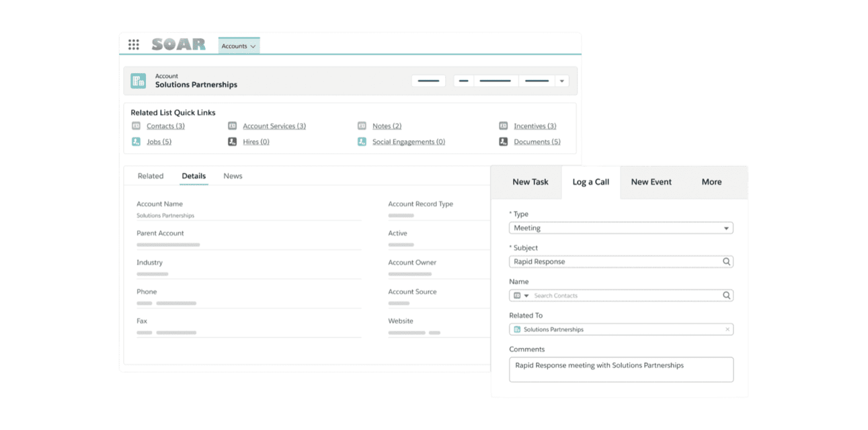Open the app launcher grid icon

click(134, 45)
